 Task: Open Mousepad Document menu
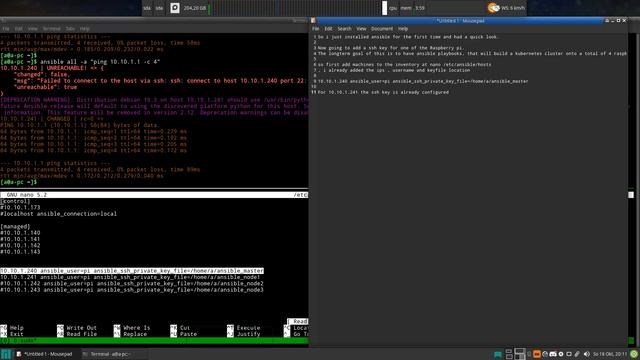(x=382, y=29)
